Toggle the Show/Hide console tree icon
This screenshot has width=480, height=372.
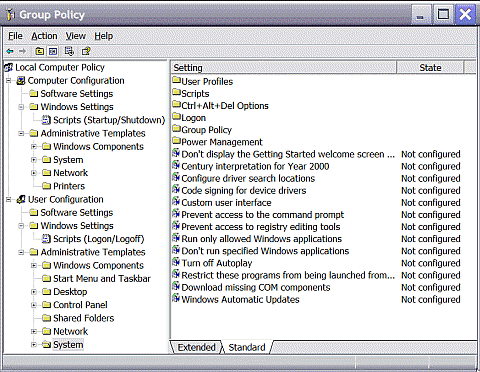[53, 51]
